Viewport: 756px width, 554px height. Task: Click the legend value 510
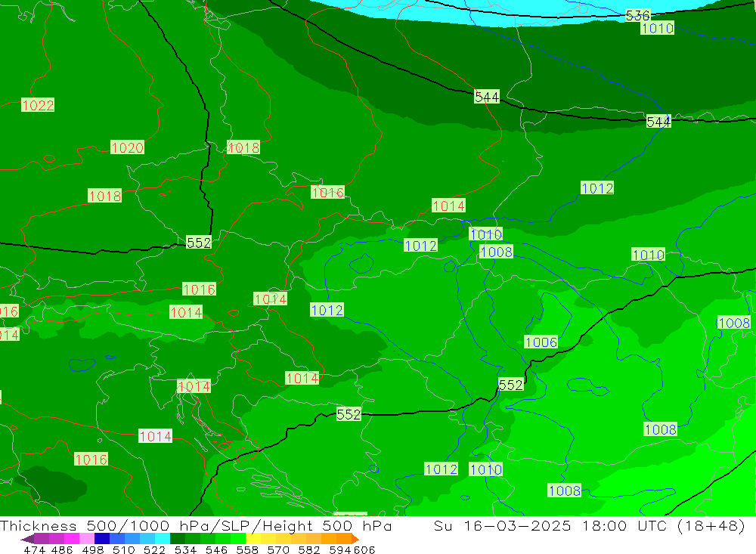124,549
